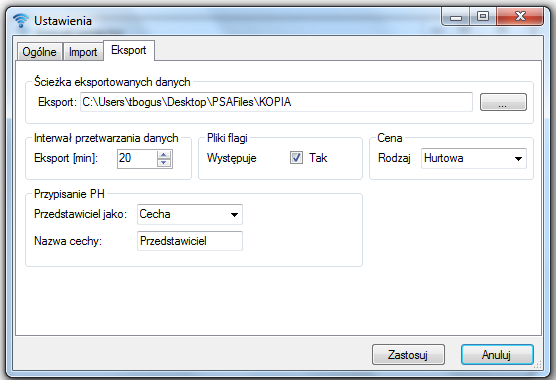Image resolution: width=556 pixels, height=380 pixels.
Task: Click the Ustawienia window wifi icon
Action: [x=21, y=20]
